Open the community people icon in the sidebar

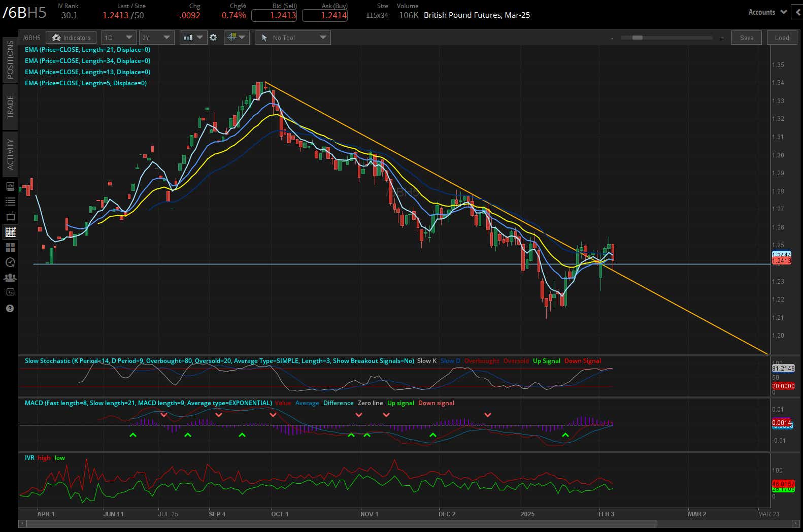coord(10,278)
